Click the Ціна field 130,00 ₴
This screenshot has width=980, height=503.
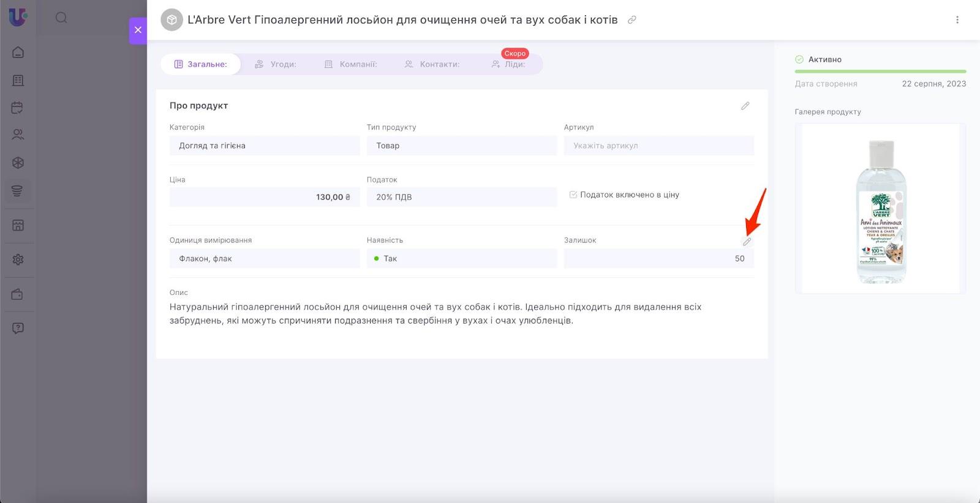coord(265,197)
